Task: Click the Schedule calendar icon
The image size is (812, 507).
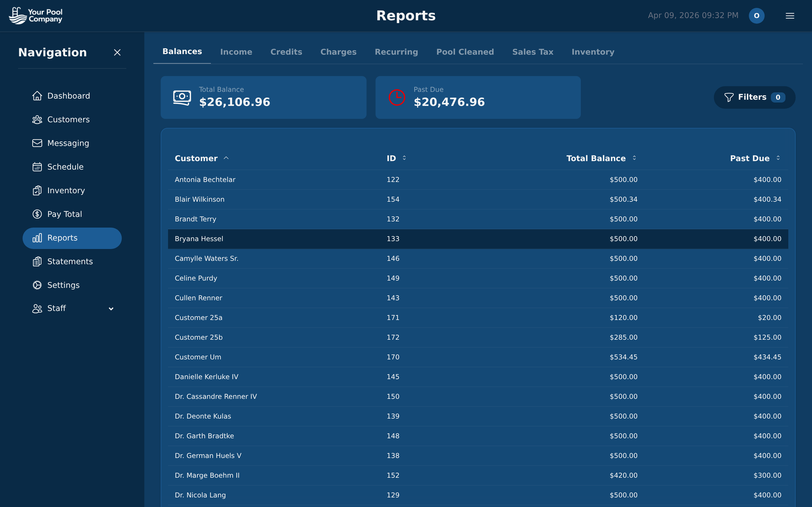Action: tap(37, 167)
